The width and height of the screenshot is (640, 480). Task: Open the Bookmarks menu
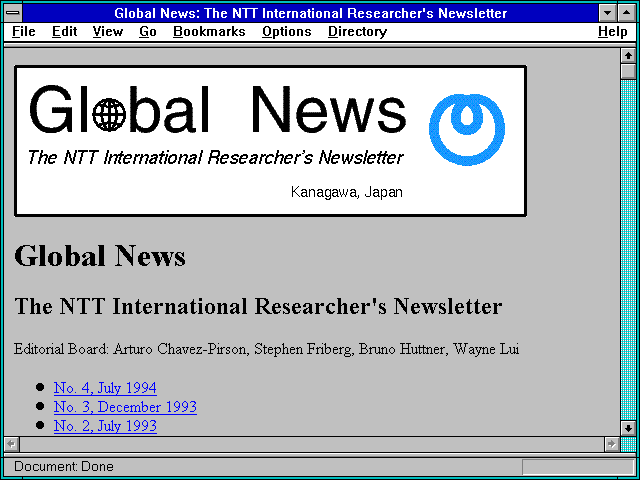[209, 32]
